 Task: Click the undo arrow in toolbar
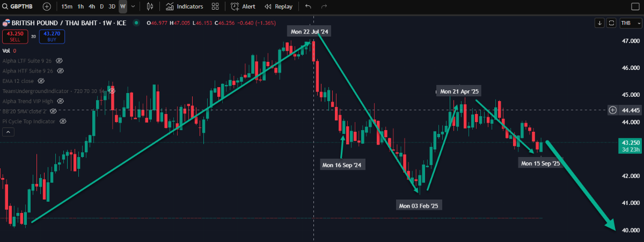tap(308, 6)
